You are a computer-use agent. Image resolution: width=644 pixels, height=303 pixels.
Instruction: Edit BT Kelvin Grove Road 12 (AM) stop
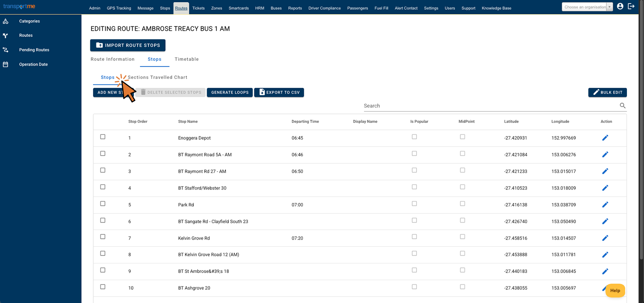click(605, 255)
